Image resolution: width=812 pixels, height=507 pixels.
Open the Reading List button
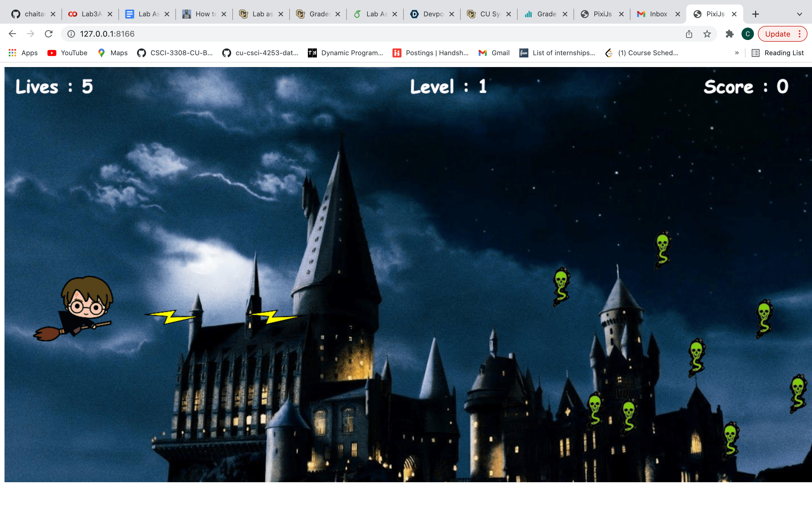pos(777,53)
